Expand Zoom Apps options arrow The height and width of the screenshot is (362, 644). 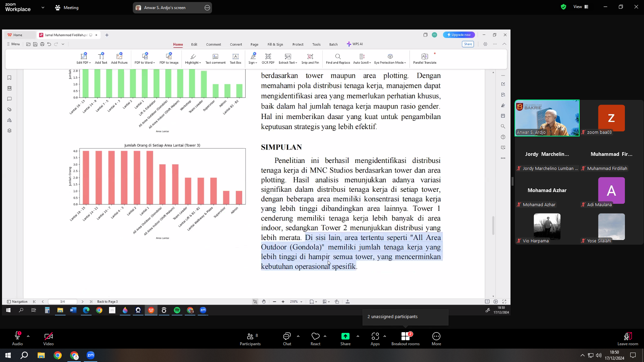pos(385,336)
